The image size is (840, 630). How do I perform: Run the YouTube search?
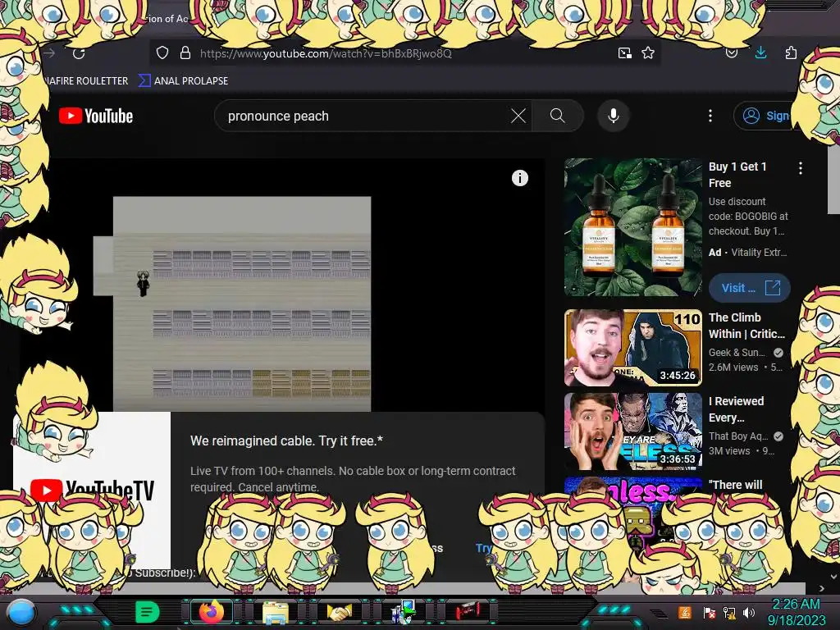click(x=557, y=116)
